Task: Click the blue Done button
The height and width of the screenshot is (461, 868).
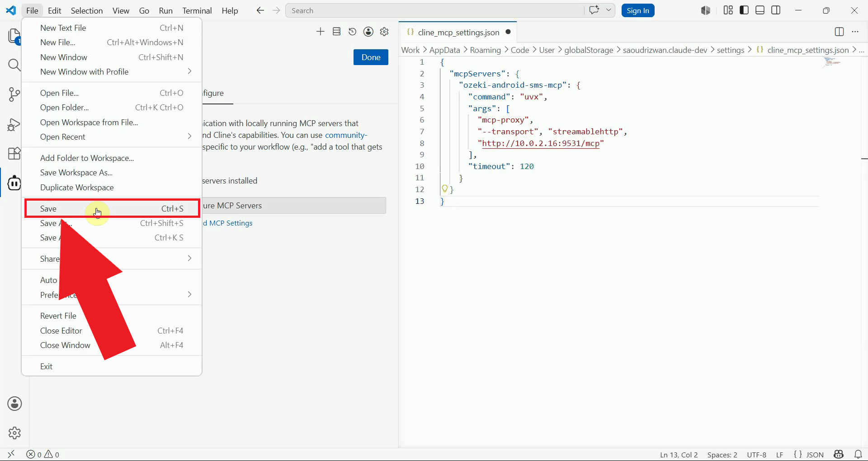Action: tap(371, 57)
